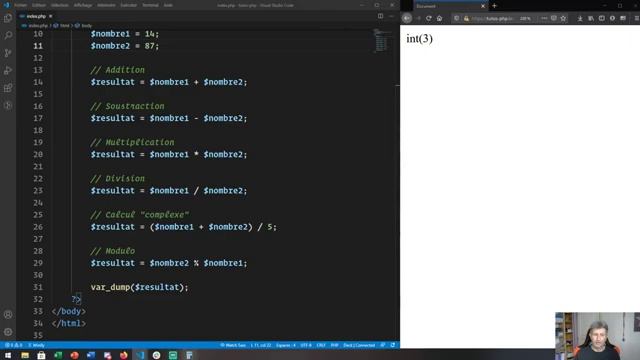Click the notifications bell in the status bar

tap(393, 345)
